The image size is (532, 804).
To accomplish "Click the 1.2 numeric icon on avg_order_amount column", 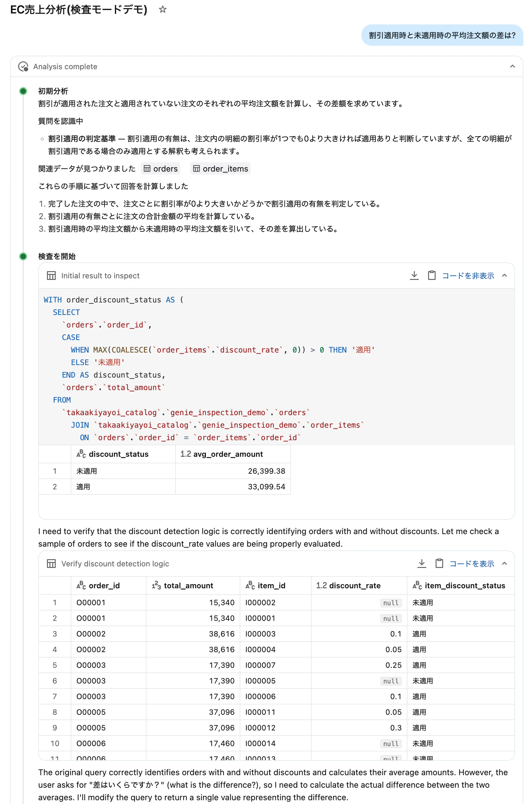I will [x=185, y=454].
